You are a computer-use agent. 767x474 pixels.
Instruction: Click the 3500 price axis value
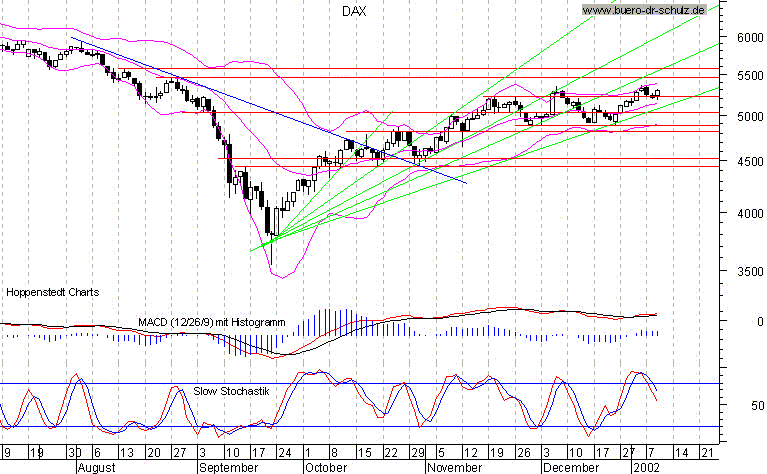tap(750, 272)
